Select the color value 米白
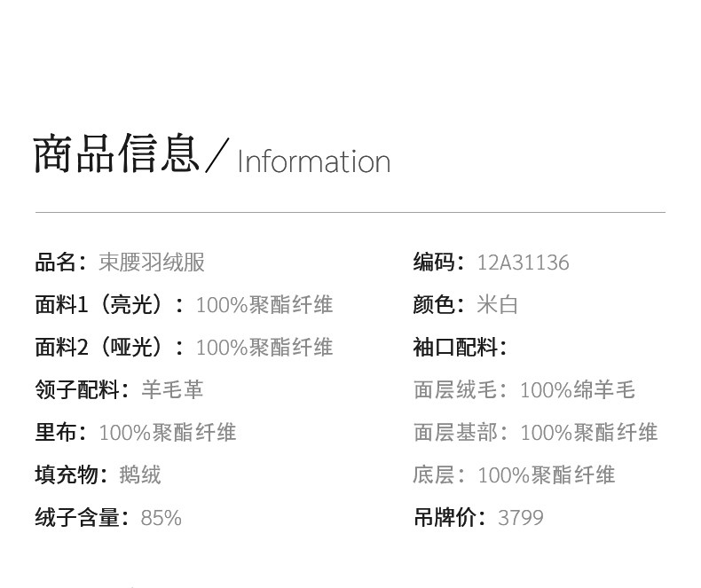 point(497,305)
